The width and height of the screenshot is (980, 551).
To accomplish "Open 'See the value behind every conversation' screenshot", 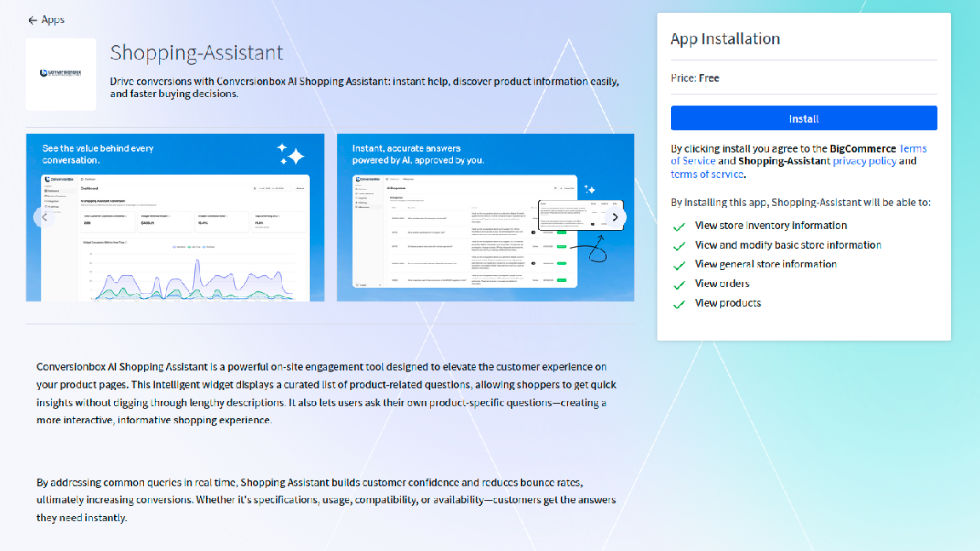I will 175,218.
